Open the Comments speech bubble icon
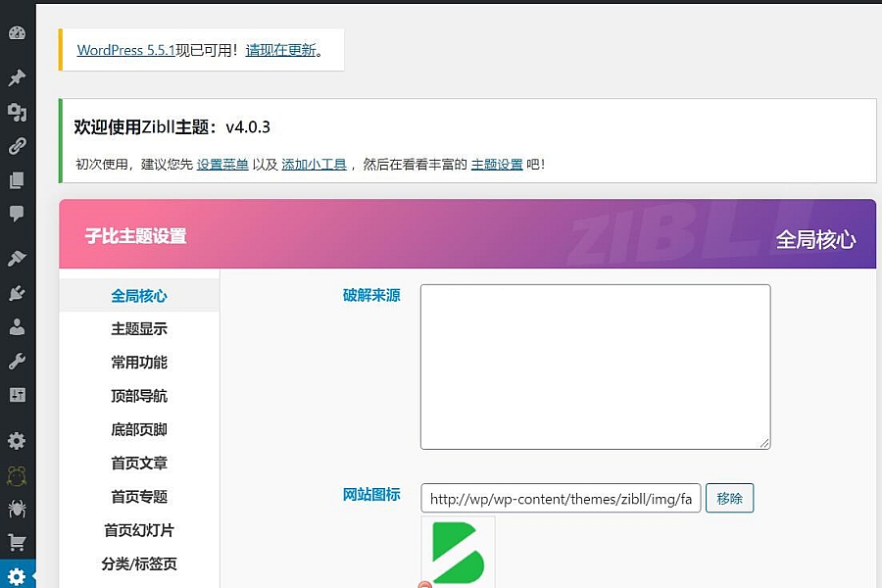882x588 pixels. [17, 214]
